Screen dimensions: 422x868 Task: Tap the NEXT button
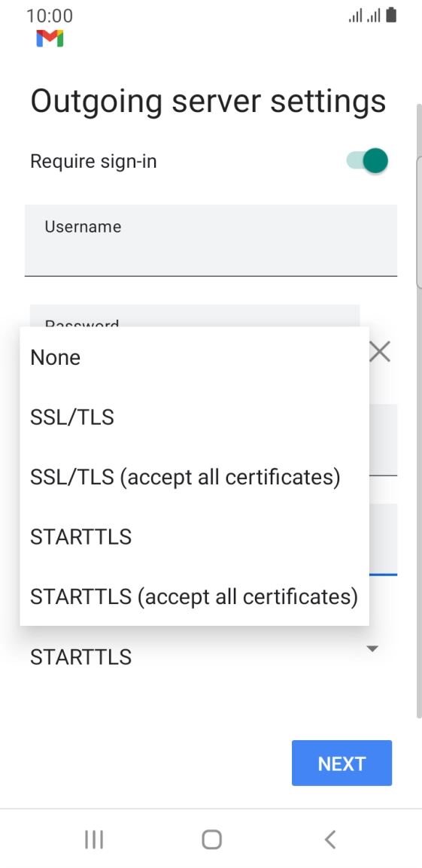342,763
